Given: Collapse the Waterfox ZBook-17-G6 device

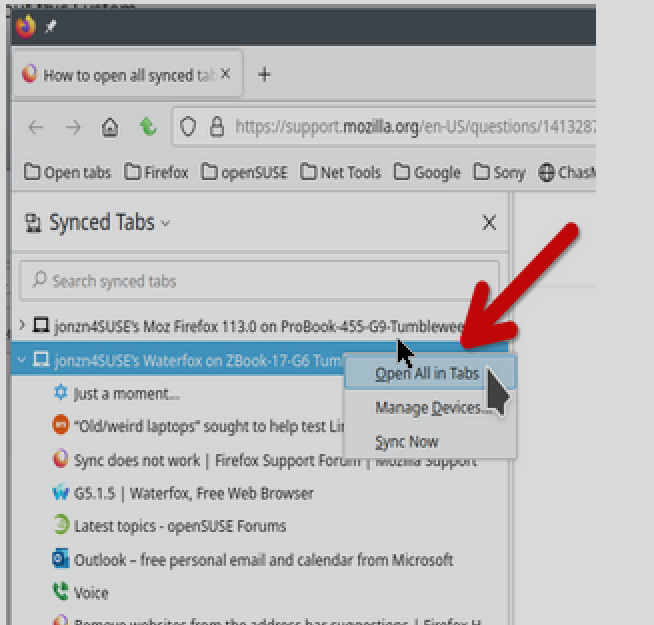Looking at the screenshot, I should point(22,359).
